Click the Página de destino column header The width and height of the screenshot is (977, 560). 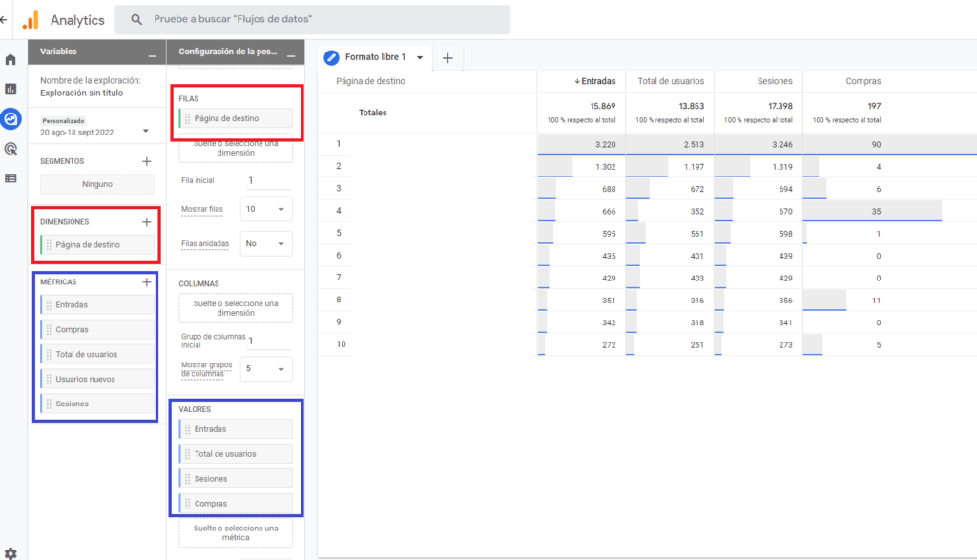(x=371, y=81)
